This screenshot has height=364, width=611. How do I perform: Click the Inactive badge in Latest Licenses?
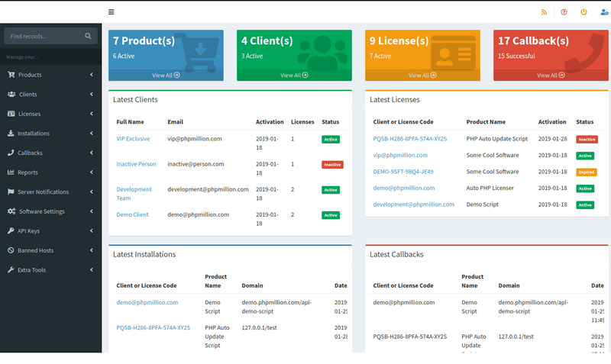tap(587, 140)
